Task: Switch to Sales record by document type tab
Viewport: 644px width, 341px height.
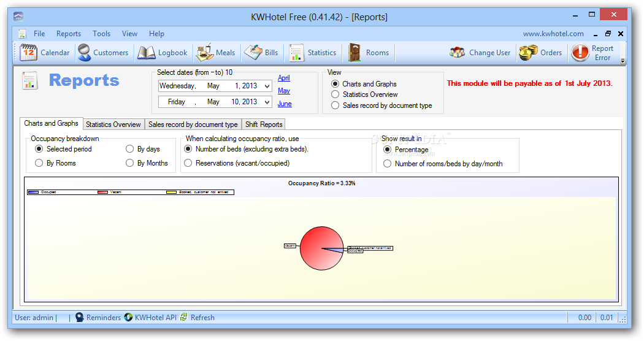Action: [x=193, y=124]
